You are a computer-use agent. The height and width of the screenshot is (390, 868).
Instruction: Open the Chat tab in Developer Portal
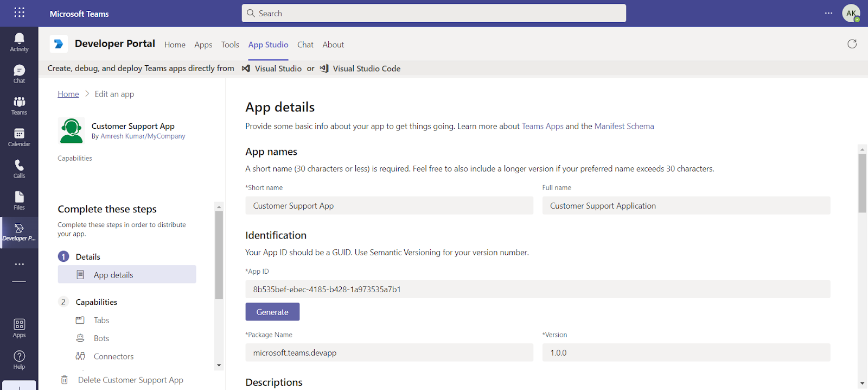tap(305, 45)
